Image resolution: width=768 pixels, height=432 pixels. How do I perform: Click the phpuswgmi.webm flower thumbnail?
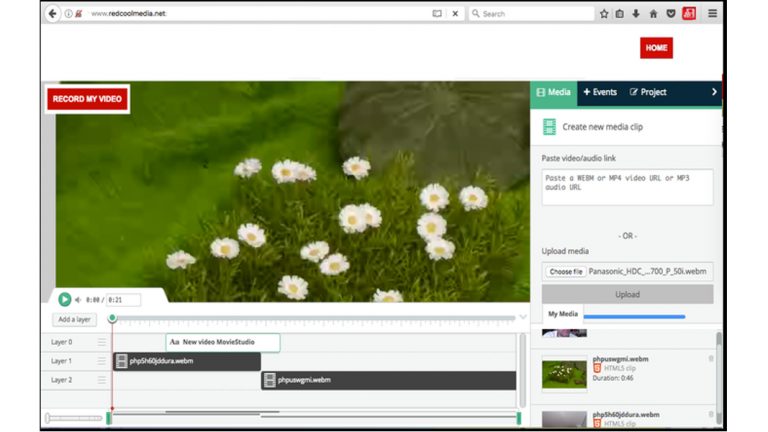[x=564, y=374]
